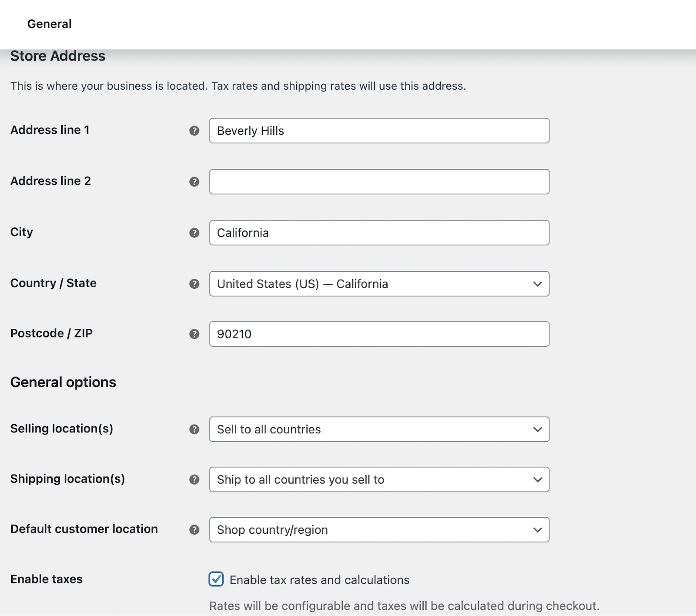
Task: Click the 'Enable tax rates and calculations' label
Action: click(319, 579)
